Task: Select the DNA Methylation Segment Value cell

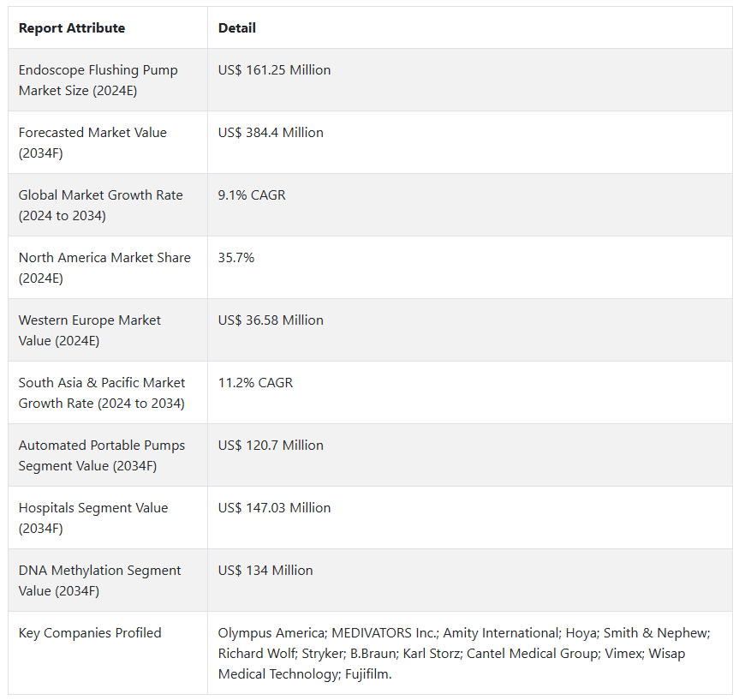Action: click(100, 581)
